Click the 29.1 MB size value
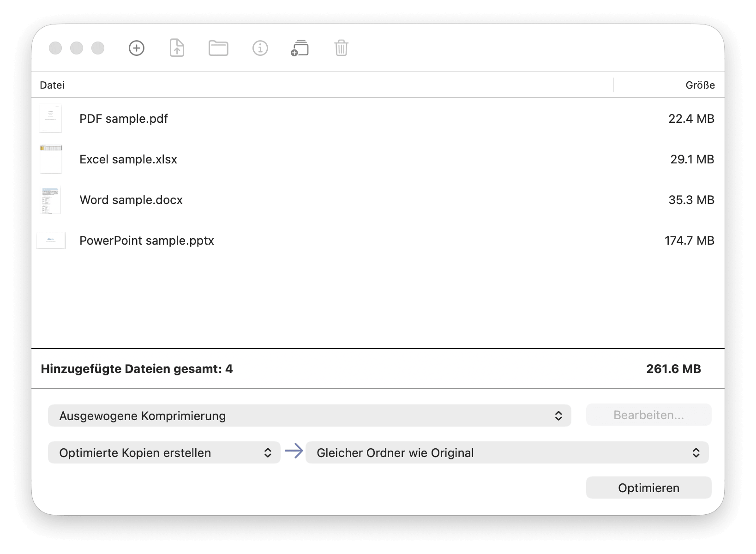Viewport: 756px width, 554px height. click(x=692, y=159)
